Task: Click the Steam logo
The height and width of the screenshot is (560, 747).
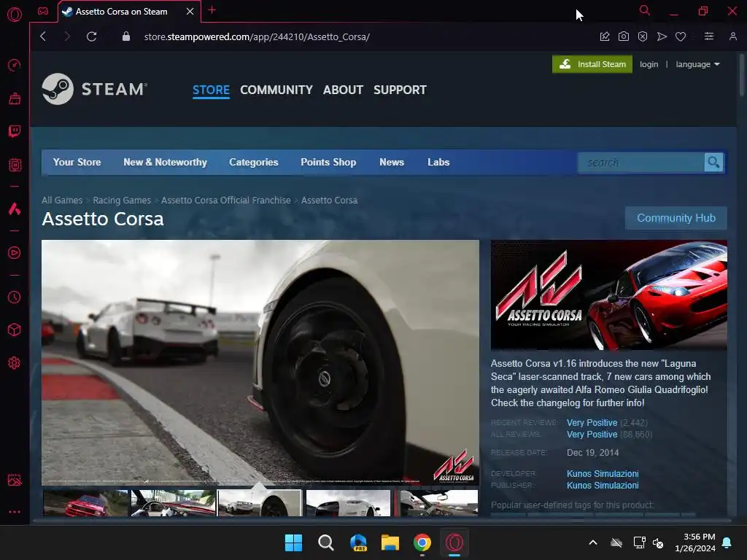Action: [94, 89]
